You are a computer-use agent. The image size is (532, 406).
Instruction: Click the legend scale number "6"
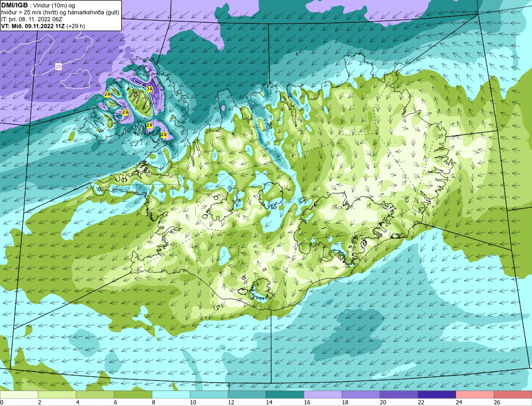[115, 402]
